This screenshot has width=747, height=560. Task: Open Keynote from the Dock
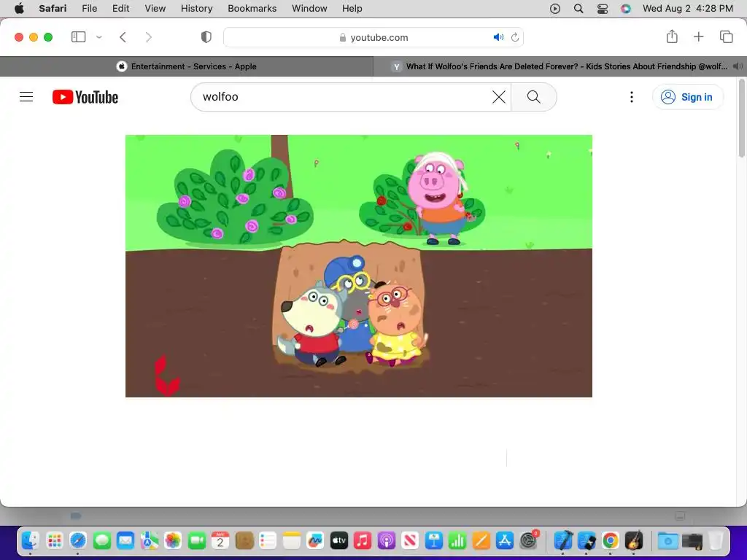pos(433,540)
